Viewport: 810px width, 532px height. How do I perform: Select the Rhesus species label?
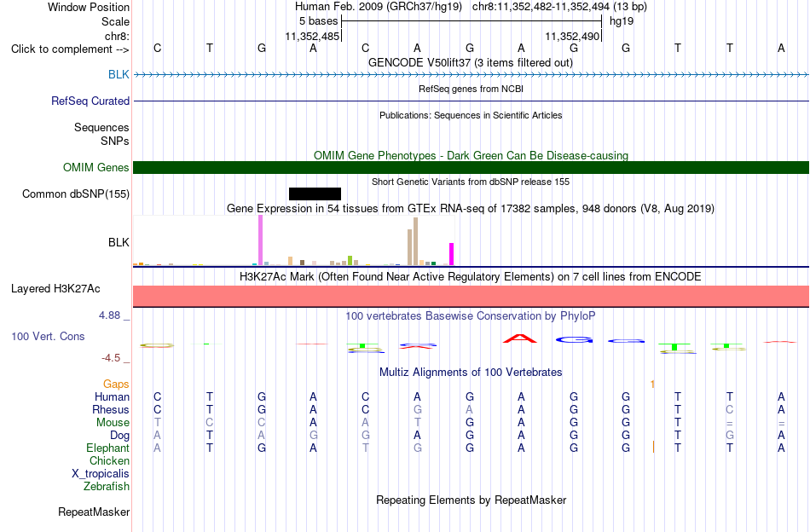click(x=111, y=409)
